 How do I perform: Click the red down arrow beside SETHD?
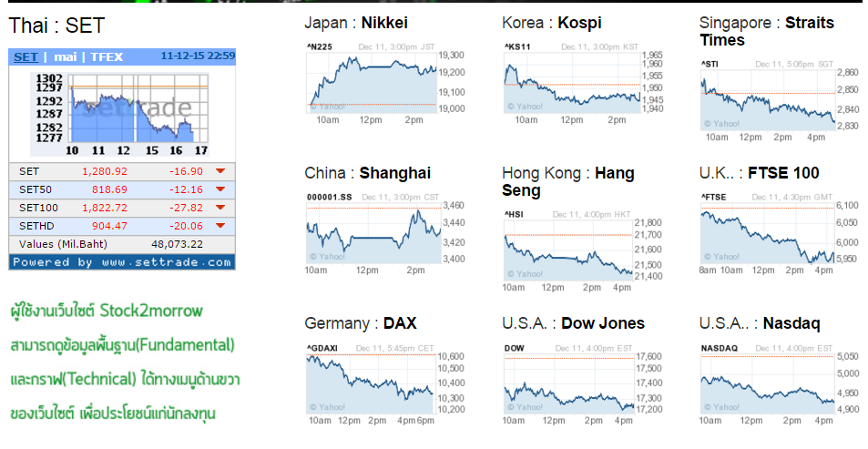(221, 226)
